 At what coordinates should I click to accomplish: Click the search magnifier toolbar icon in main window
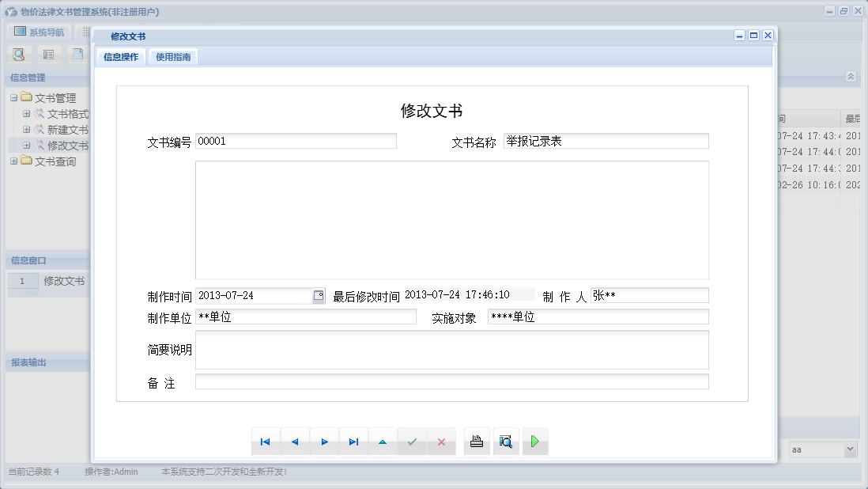19,55
